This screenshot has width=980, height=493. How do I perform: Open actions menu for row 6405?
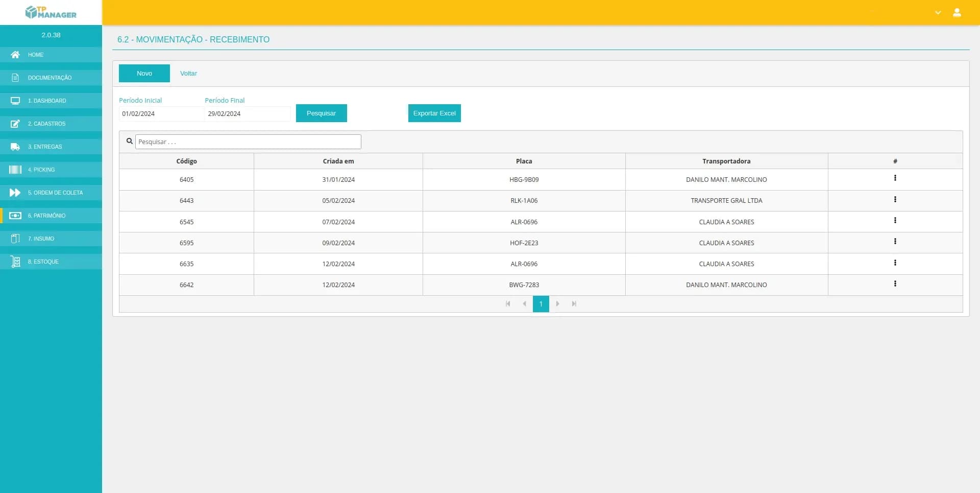click(x=895, y=178)
